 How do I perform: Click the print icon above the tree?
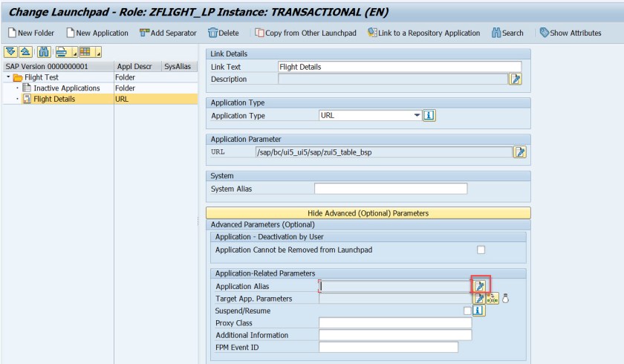coord(62,52)
